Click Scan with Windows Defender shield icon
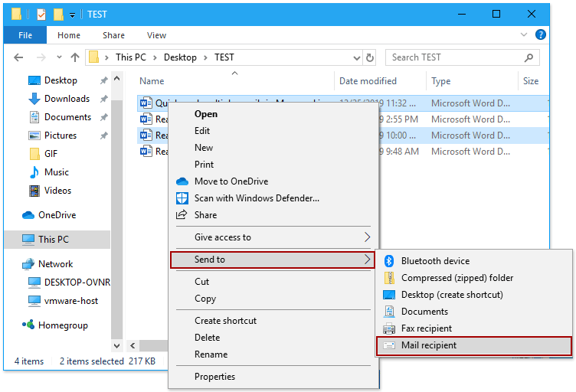This screenshot has width=576, height=392. tap(182, 198)
